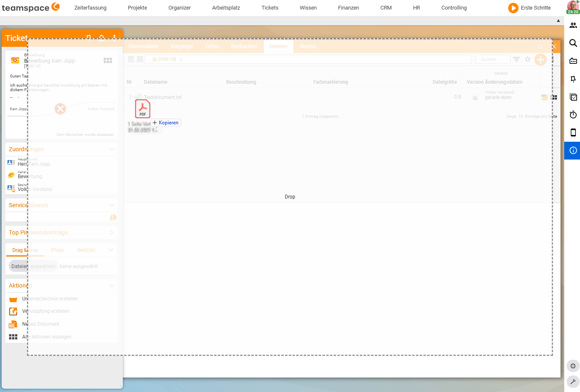Image resolution: width=580 pixels, height=392 pixels.
Task: Open the search magnifier in right sidebar
Action: 573,43
